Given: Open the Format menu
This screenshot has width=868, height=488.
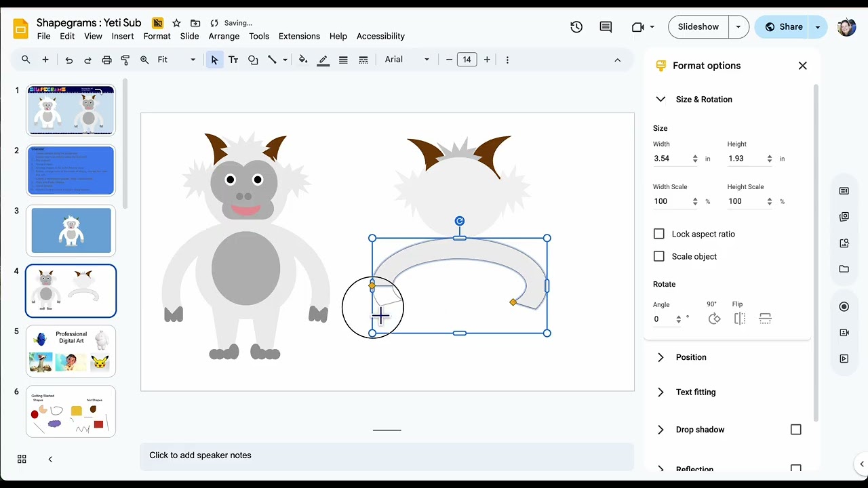Looking at the screenshot, I should pos(157,37).
